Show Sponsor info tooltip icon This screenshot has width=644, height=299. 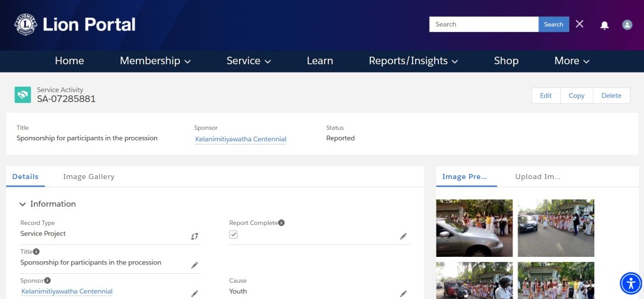click(48, 281)
